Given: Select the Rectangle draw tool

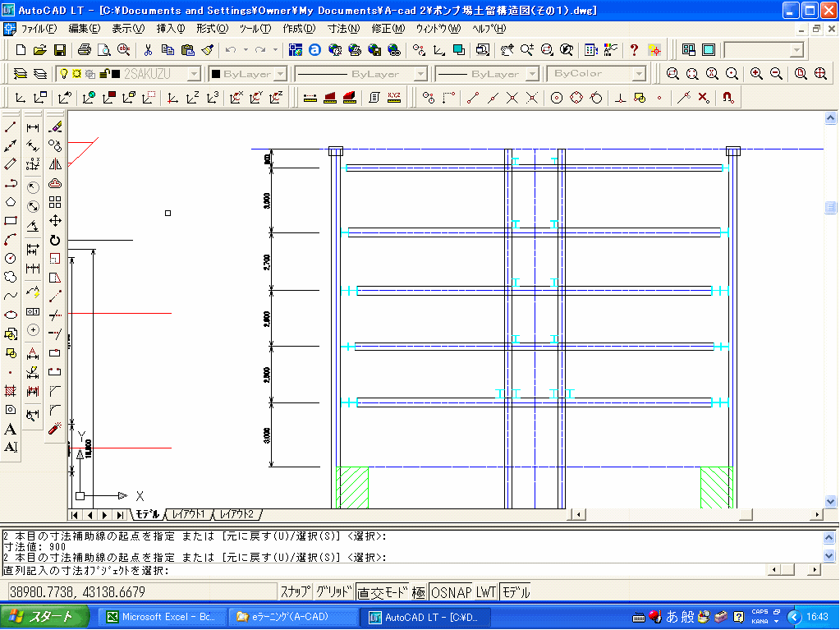Looking at the screenshot, I should [10, 221].
